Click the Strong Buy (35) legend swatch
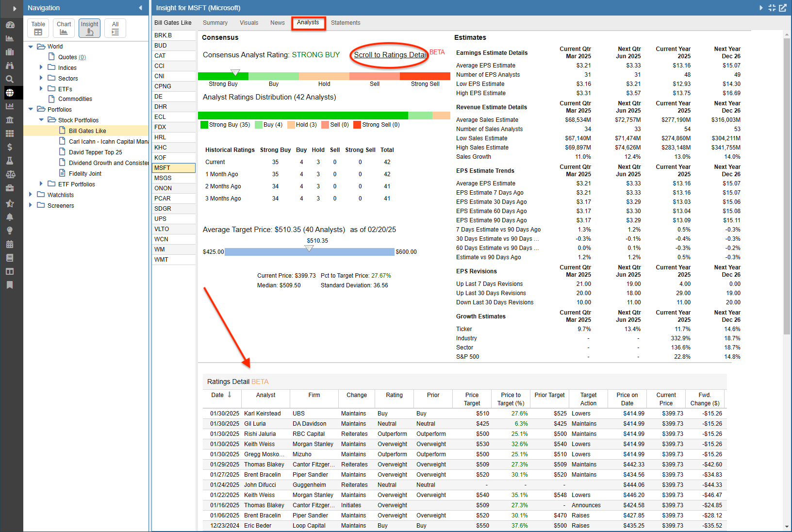This screenshot has height=532, width=792. [204, 125]
